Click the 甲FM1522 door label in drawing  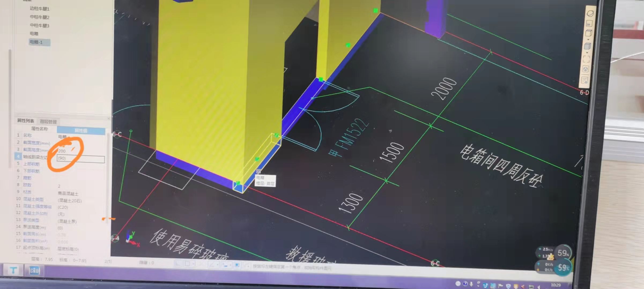[349, 138]
